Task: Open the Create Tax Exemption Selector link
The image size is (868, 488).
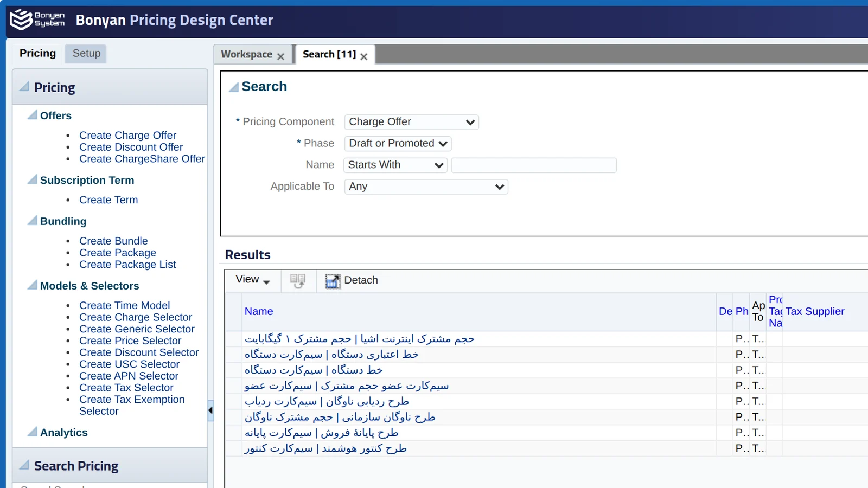Action: tap(132, 405)
